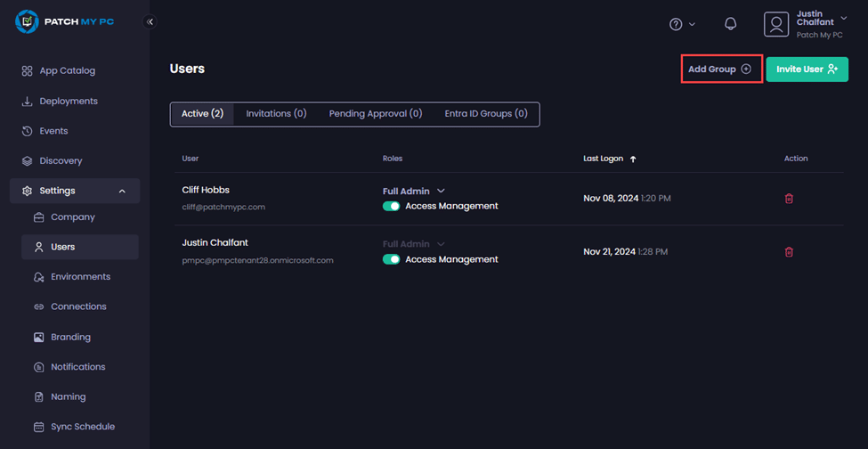The height and width of the screenshot is (449, 868).
Task: Go to Discovery in sidebar
Action: coord(61,161)
